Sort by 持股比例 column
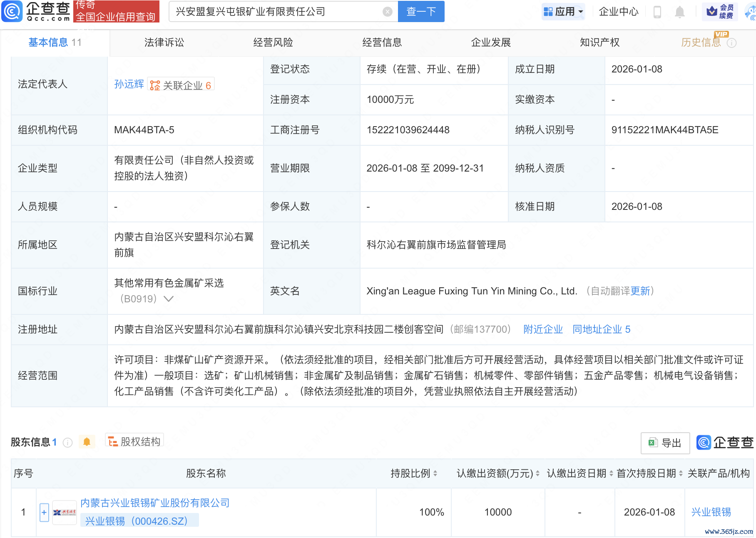Viewport: 756px width, 538px height. [x=435, y=473]
